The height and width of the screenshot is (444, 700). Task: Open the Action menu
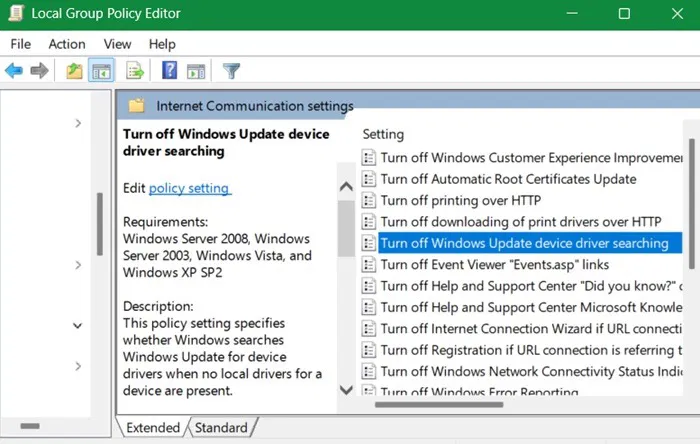point(67,44)
